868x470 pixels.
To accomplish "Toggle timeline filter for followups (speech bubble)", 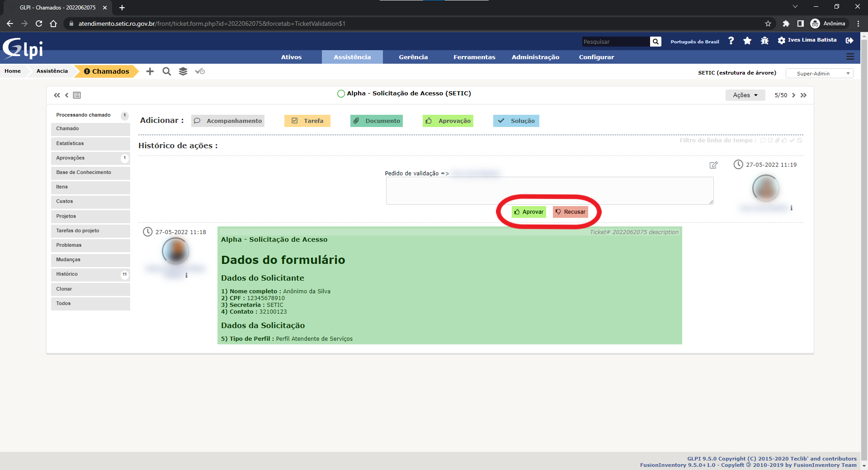I will click(x=763, y=141).
